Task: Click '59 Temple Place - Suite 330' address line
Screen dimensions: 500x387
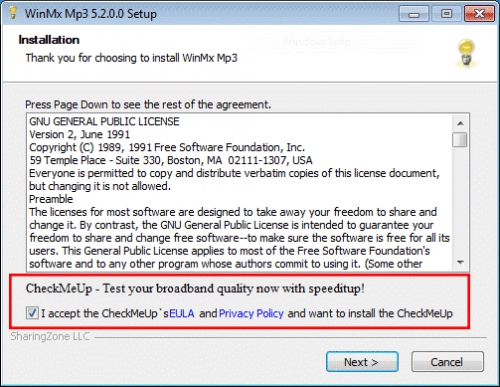Action: click(x=171, y=160)
